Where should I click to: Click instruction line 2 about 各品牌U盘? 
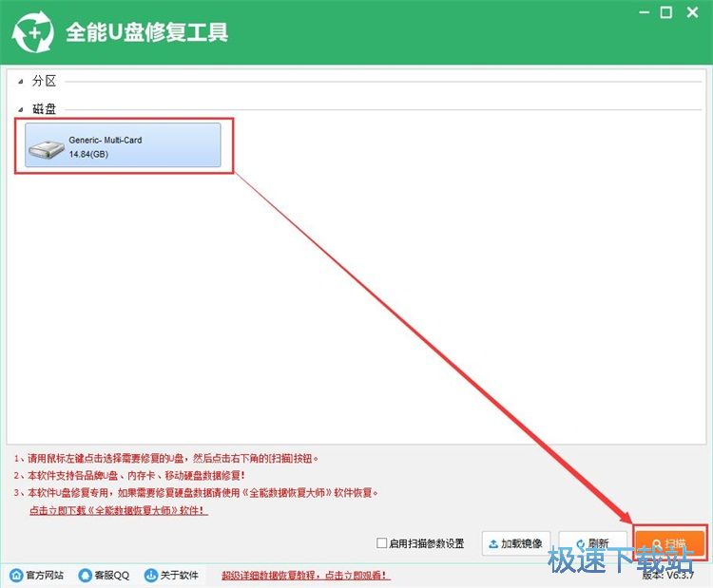click(129, 475)
